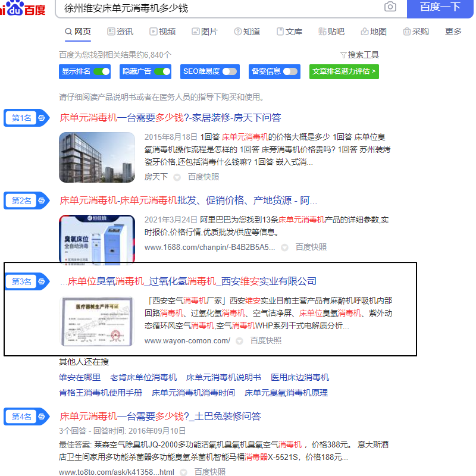The width and height of the screenshot is (476, 476).
Task: Toggle 隐藏广告 switch
Action: tap(162, 71)
